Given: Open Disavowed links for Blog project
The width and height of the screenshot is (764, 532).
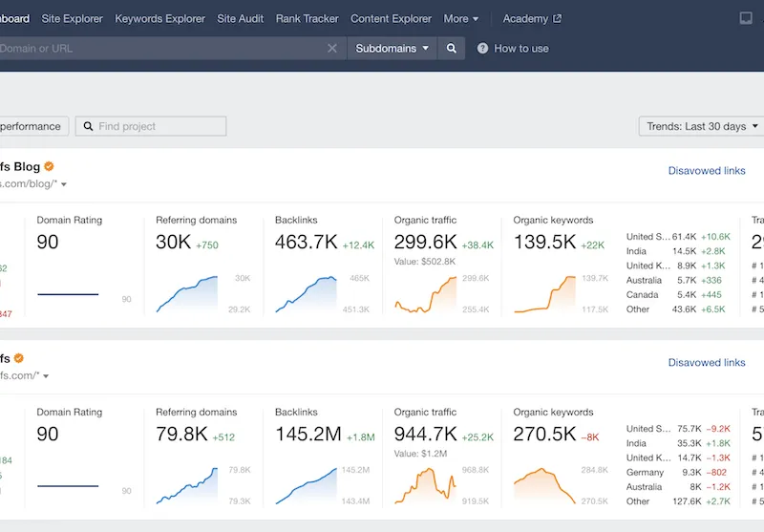Looking at the screenshot, I should [707, 171].
